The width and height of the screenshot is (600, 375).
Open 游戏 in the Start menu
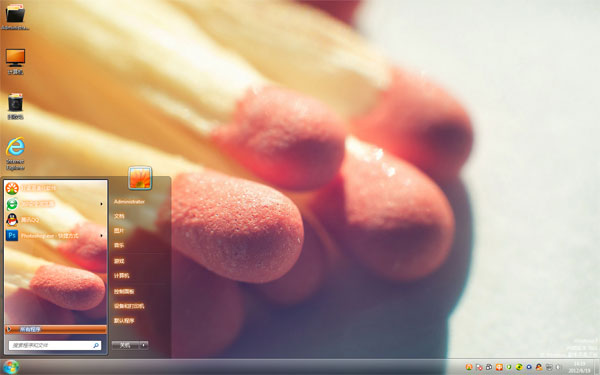click(x=119, y=261)
